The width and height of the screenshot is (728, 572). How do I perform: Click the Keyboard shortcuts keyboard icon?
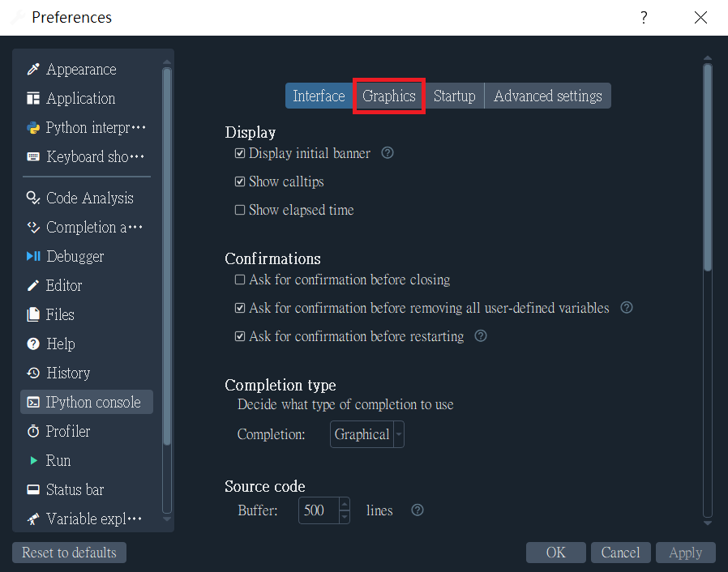[33, 157]
